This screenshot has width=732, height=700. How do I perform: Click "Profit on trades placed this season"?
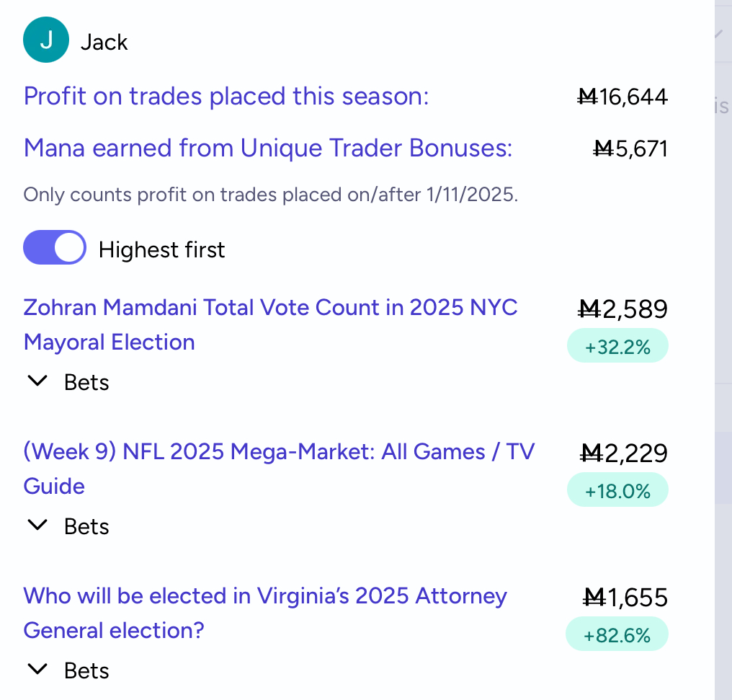[x=226, y=96]
